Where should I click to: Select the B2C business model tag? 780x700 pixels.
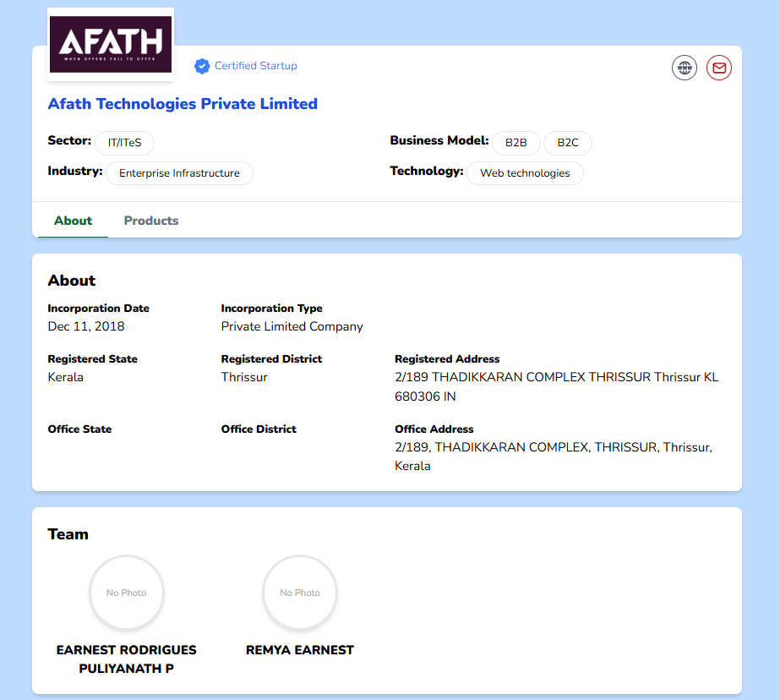pos(568,143)
